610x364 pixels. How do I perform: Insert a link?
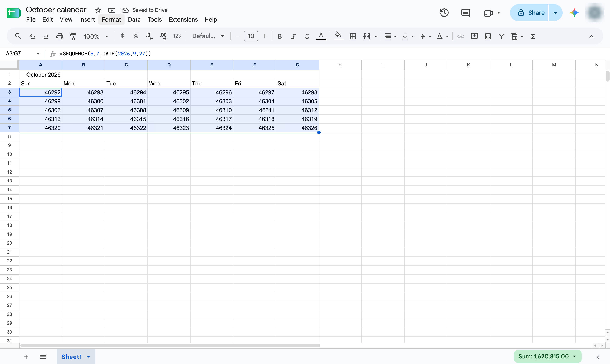[461, 36]
